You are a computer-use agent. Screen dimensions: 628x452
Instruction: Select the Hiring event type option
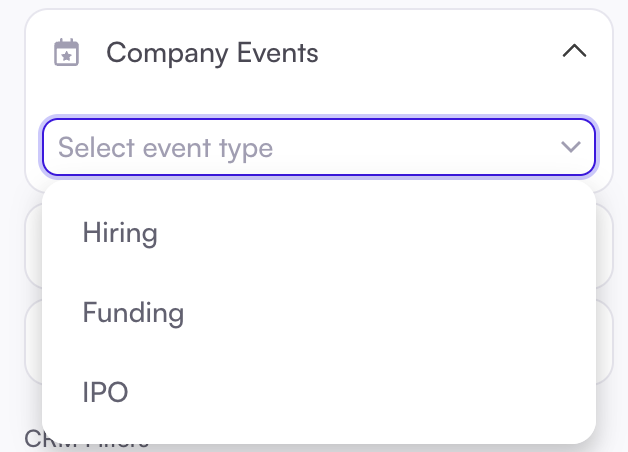coord(120,233)
